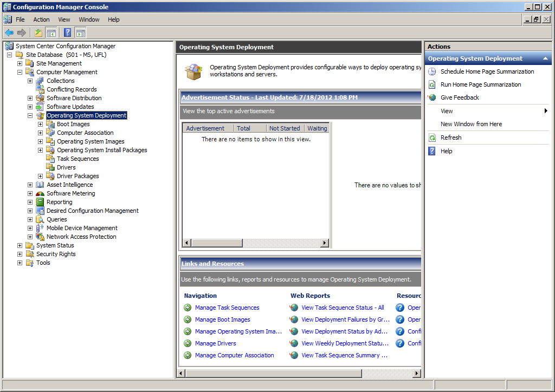Click the forward arrow toolbar icon
Image resolution: width=555 pixels, height=392 pixels.
[x=22, y=33]
